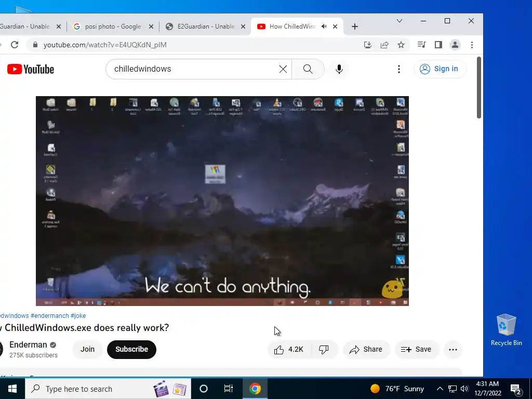
Task: Click the page vertical scrollbar thumb
Action: [x=478, y=87]
